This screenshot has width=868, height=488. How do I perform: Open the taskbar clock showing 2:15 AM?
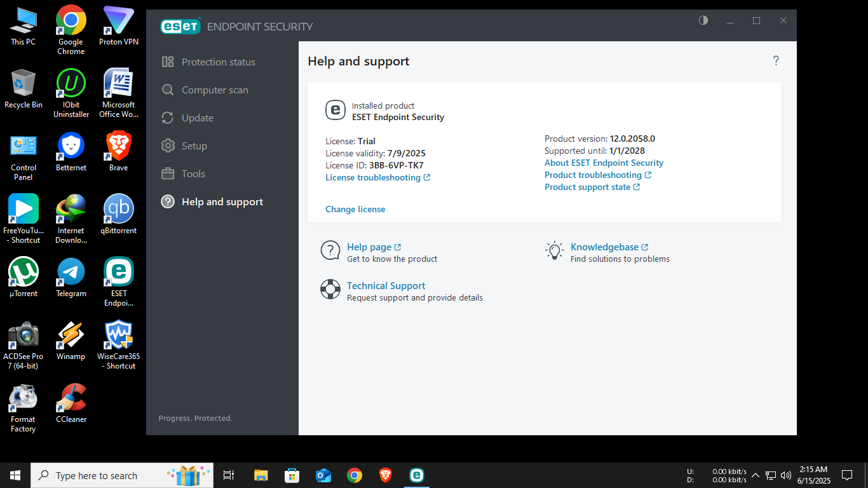click(814, 475)
